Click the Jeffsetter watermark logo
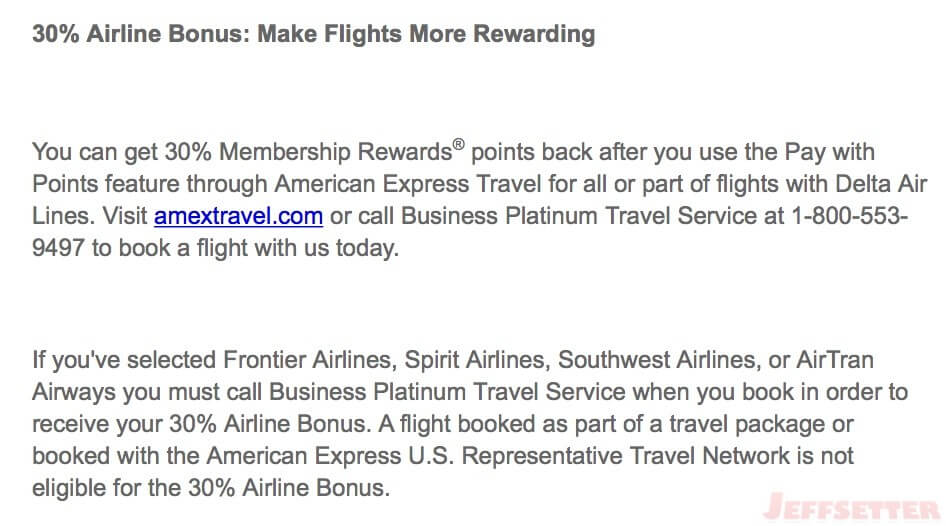This screenshot has height=526, width=946. pos(852,507)
